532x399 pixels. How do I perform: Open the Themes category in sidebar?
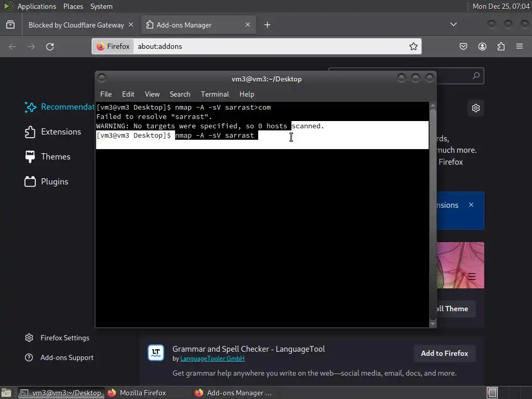(x=47, y=156)
